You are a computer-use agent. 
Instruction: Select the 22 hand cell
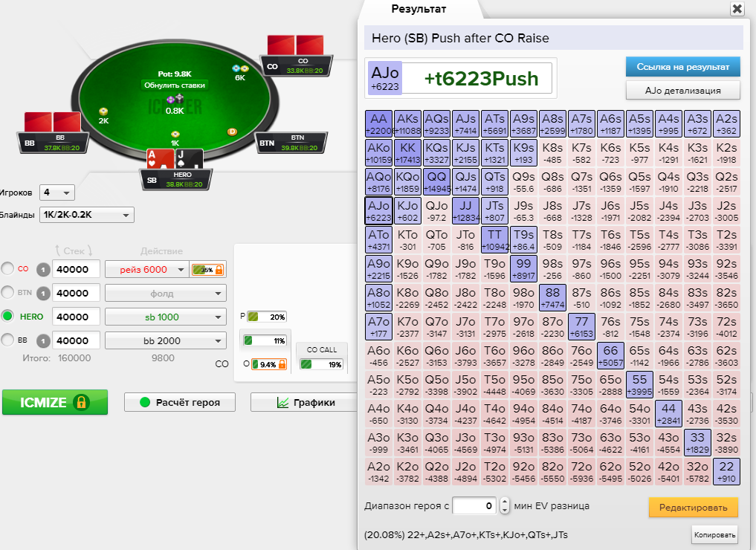point(726,471)
